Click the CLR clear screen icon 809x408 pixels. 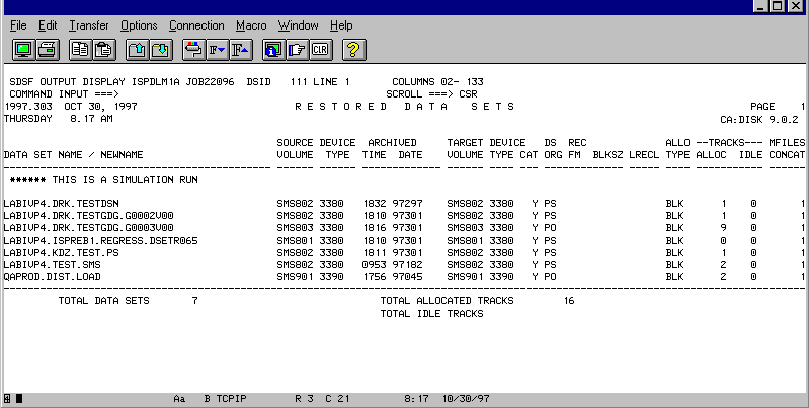click(x=320, y=48)
